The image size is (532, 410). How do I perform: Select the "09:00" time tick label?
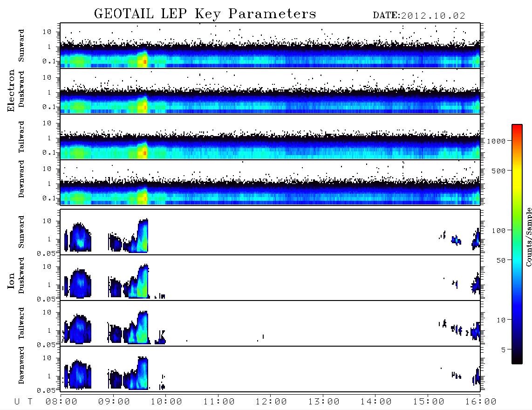pyautogui.click(x=114, y=402)
